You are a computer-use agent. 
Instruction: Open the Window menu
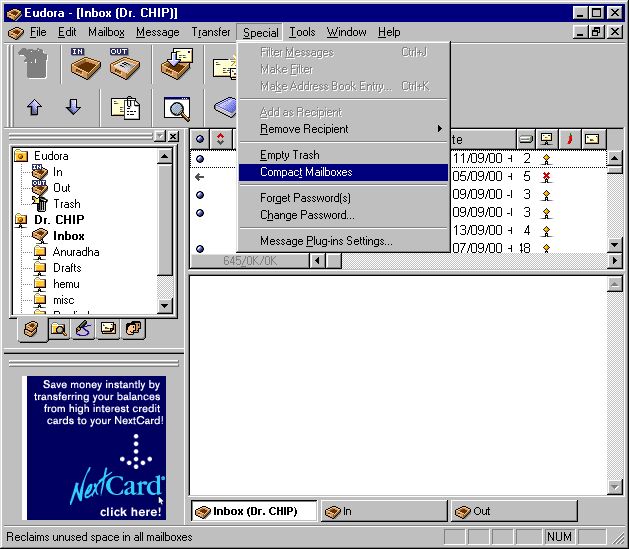pos(346,32)
